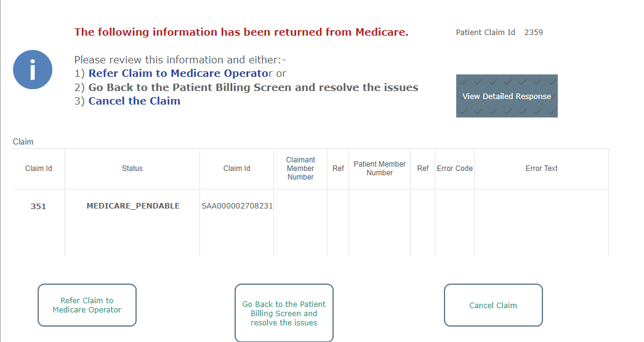Image resolution: width=644 pixels, height=342 pixels.
Task: Select the SAA000002708231 claim id cell
Action: point(237,205)
